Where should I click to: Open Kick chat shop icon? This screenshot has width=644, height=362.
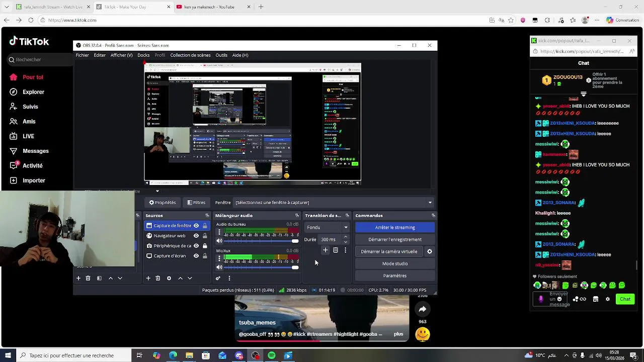click(596, 299)
